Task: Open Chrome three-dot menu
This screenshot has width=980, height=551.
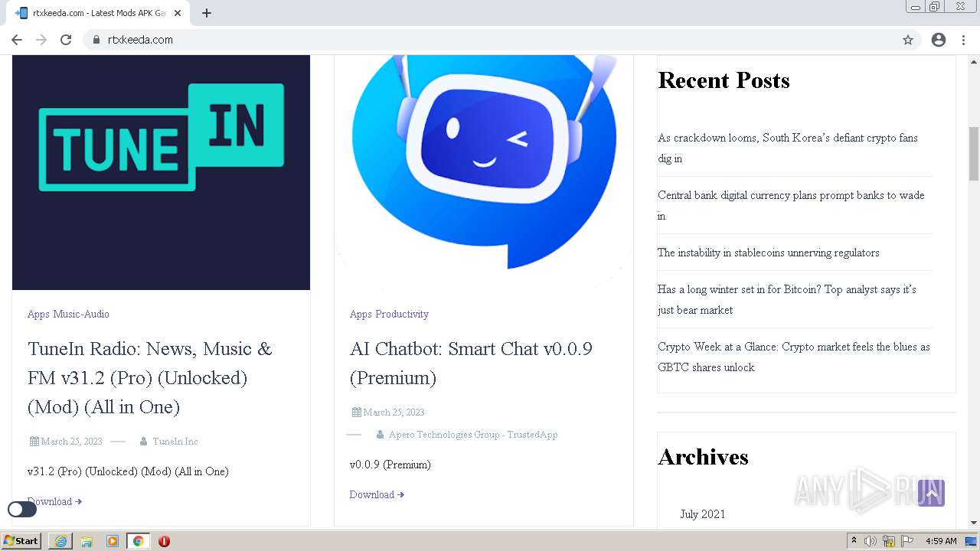Action: click(963, 40)
